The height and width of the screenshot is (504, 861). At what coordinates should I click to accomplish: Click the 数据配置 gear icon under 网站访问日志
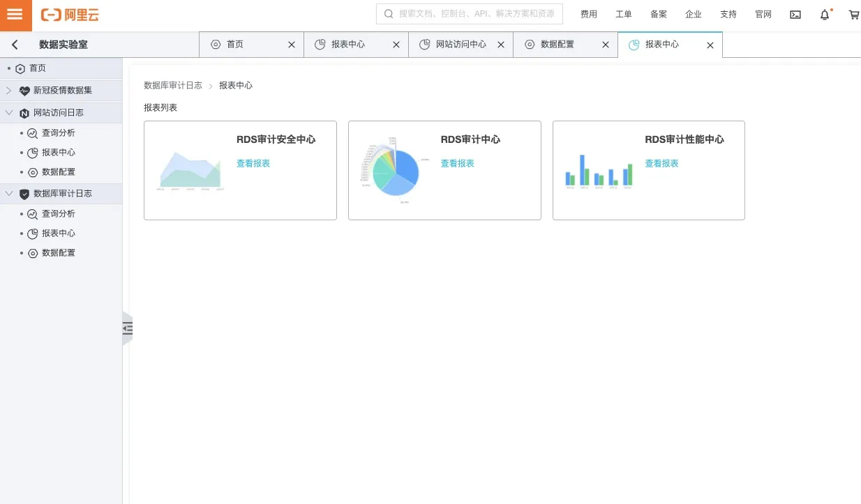tap(32, 172)
